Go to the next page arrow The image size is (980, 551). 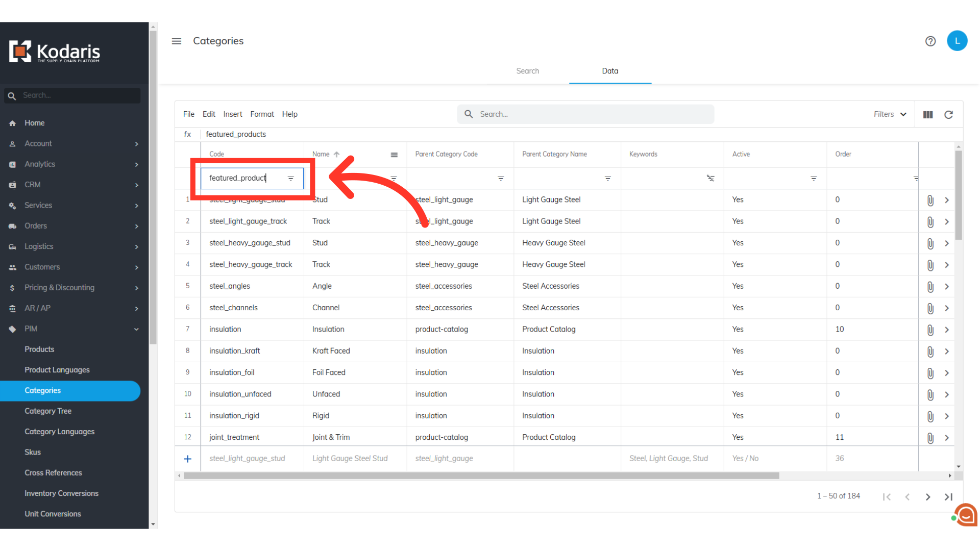pos(928,497)
